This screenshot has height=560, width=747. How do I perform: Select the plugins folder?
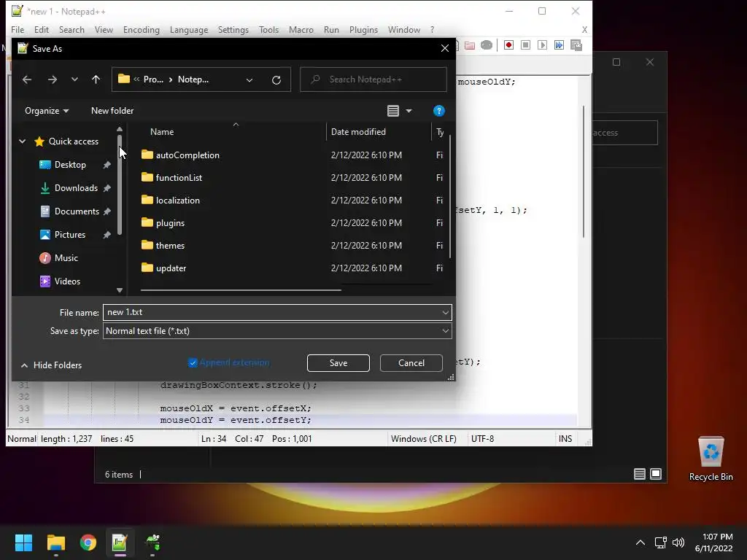(x=170, y=223)
